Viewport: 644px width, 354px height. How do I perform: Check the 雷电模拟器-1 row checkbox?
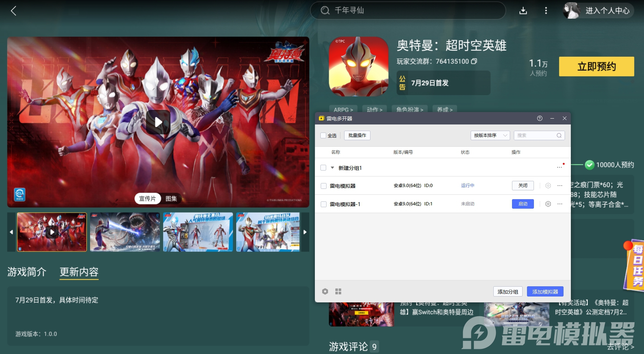tap(324, 204)
